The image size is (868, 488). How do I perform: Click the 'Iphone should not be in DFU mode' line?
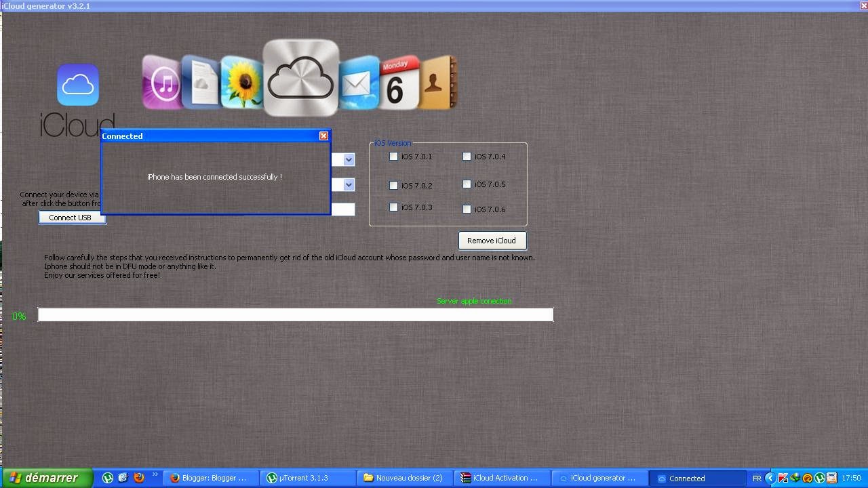(x=130, y=266)
